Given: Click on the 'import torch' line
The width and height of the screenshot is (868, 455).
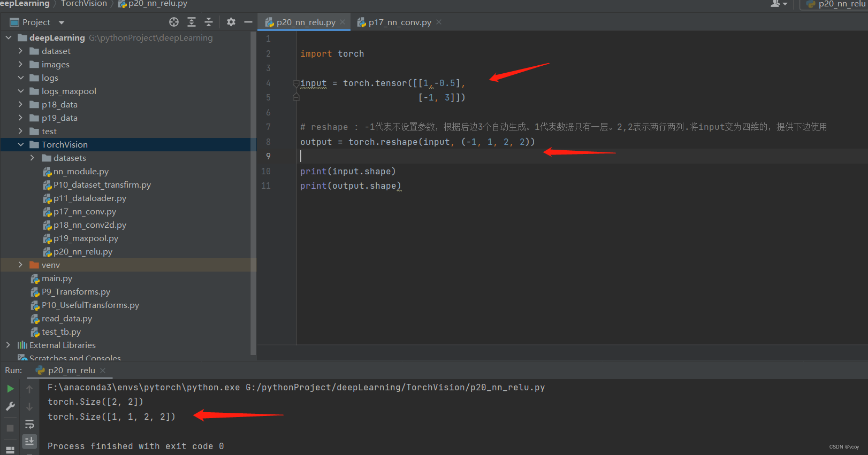Looking at the screenshot, I should point(332,53).
